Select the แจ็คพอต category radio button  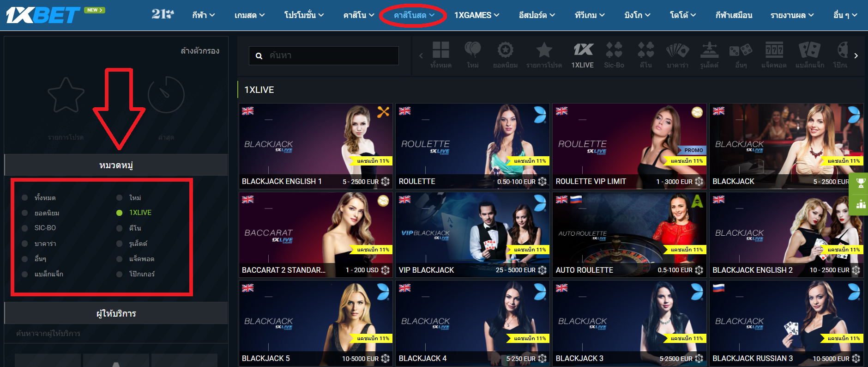119,259
